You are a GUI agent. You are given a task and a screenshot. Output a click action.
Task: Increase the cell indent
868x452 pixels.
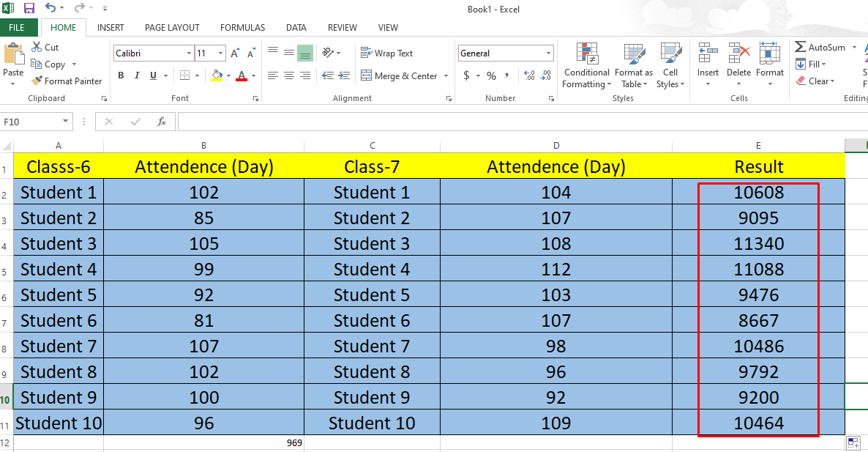344,75
